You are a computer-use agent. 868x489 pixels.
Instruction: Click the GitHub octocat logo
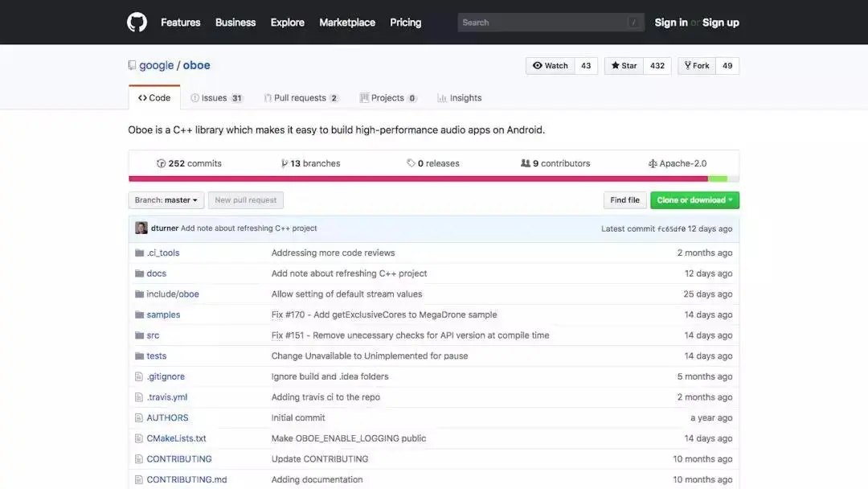point(137,23)
